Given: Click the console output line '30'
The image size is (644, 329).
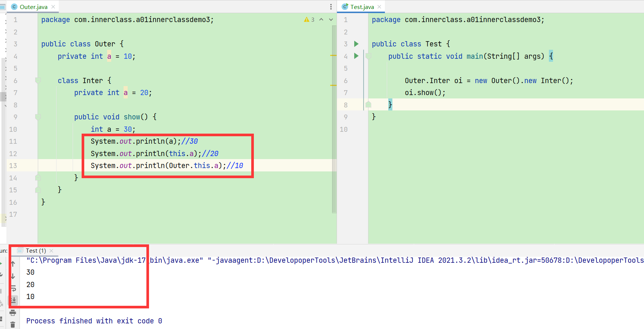Looking at the screenshot, I should click(x=30, y=272).
